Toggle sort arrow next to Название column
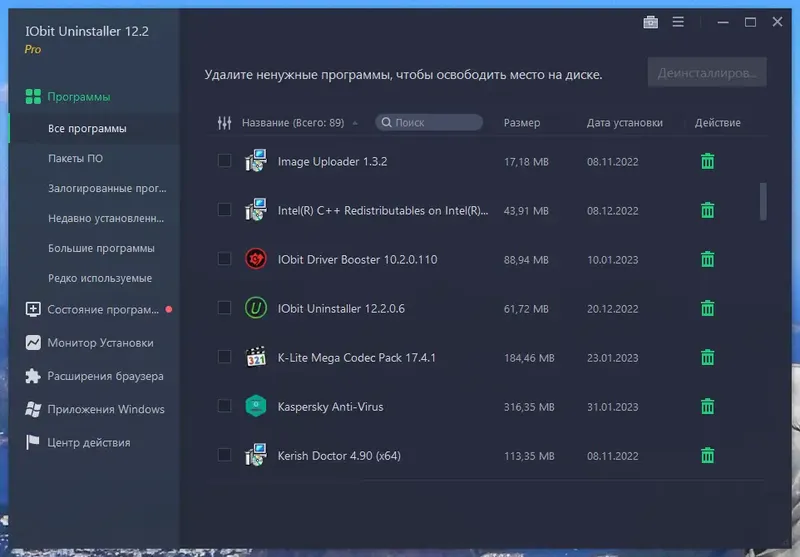Screen dimensions: 800x557 coord(355,123)
